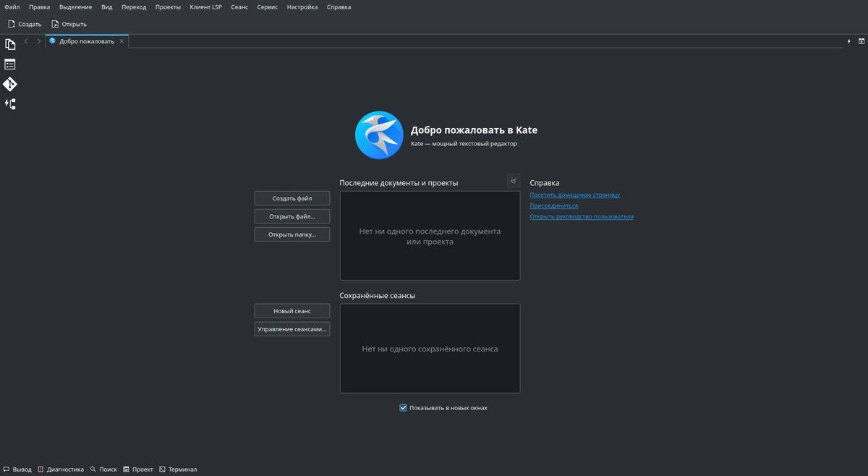Click the Открыть файл... button

click(292, 216)
